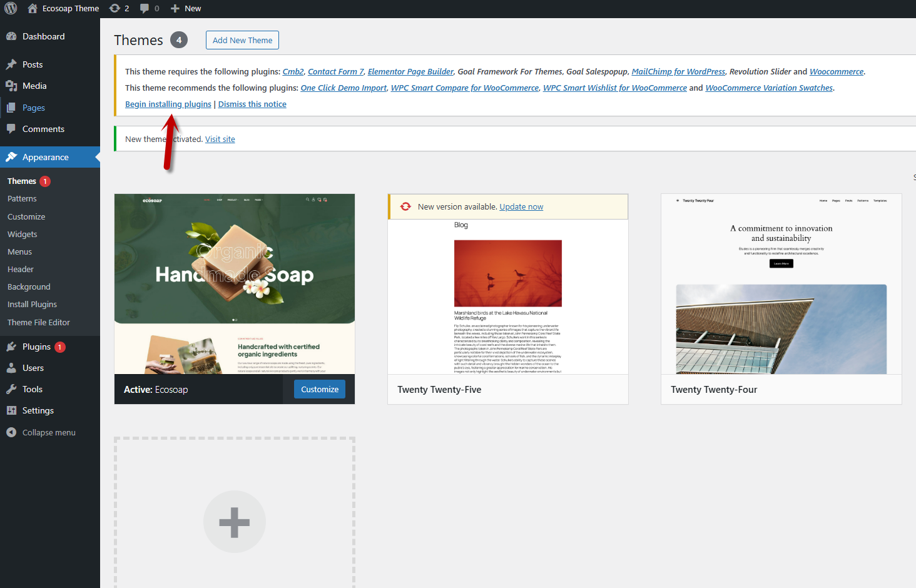Click the Users icon in sidebar
This screenshot has height=588, width=916.
(x=11, y=368)
